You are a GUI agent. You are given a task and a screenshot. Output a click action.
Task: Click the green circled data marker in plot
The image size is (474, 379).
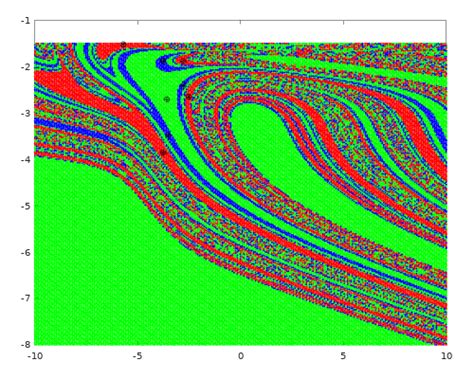(x=167, y=99)
